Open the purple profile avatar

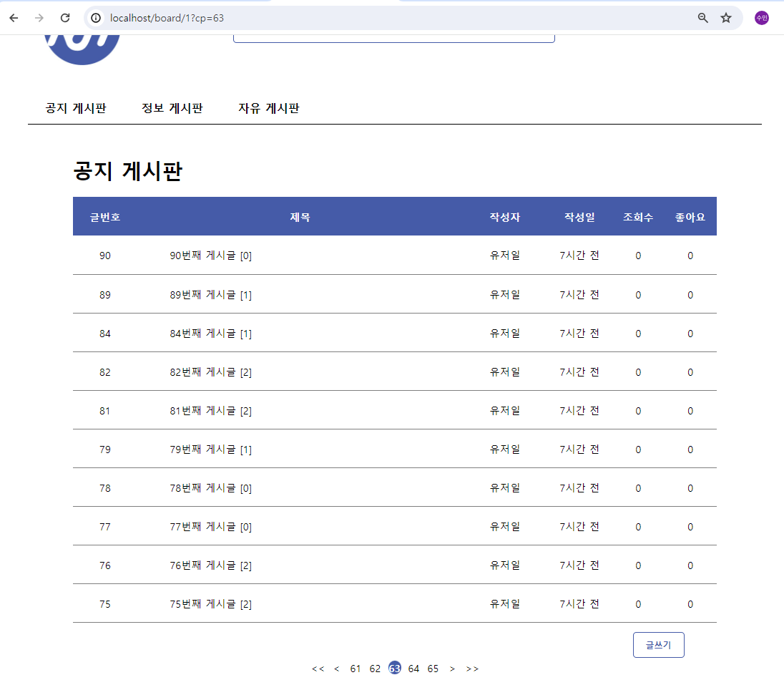point(762,18)
